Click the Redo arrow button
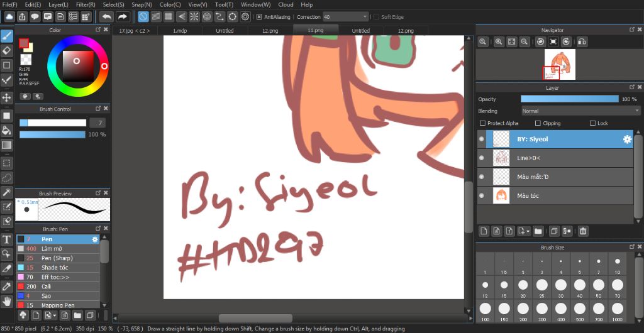The height and width of the screenshot is (333, 644). click(x=122, y=17)
